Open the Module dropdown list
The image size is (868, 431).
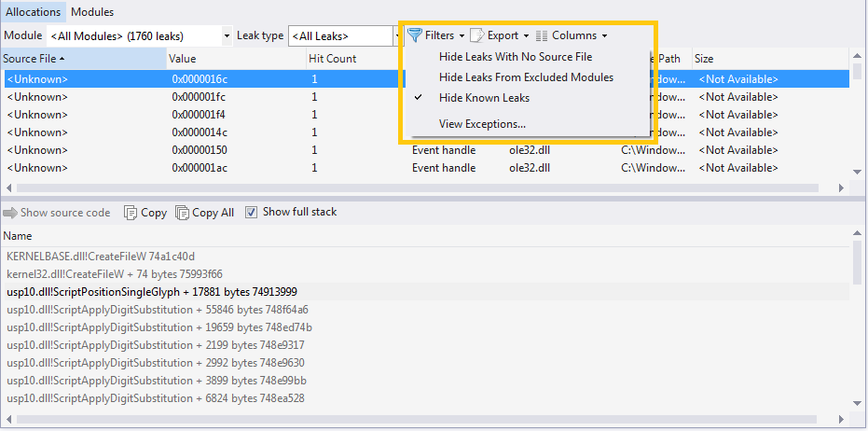point(227,36)
